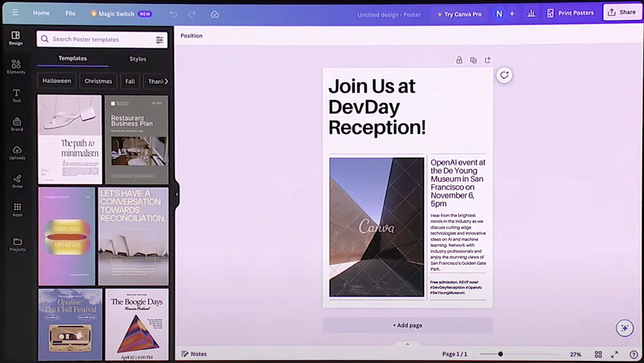Open the File menu

pyautogui.click(x=70, y=13)
